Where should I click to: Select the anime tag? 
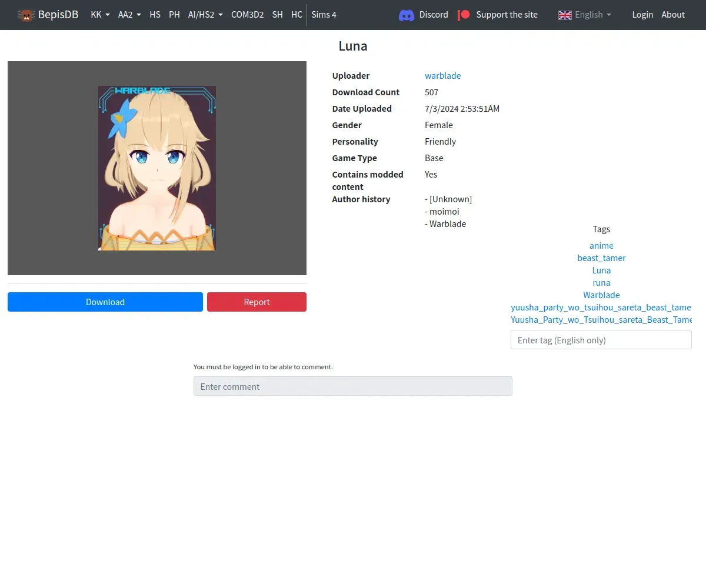click(601, 246)
